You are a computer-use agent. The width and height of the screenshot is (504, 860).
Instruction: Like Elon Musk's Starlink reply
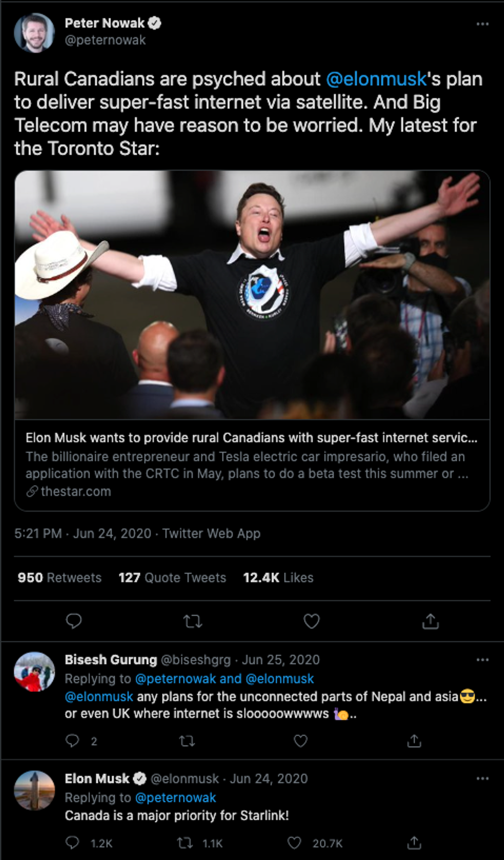(x=294, y=843)
